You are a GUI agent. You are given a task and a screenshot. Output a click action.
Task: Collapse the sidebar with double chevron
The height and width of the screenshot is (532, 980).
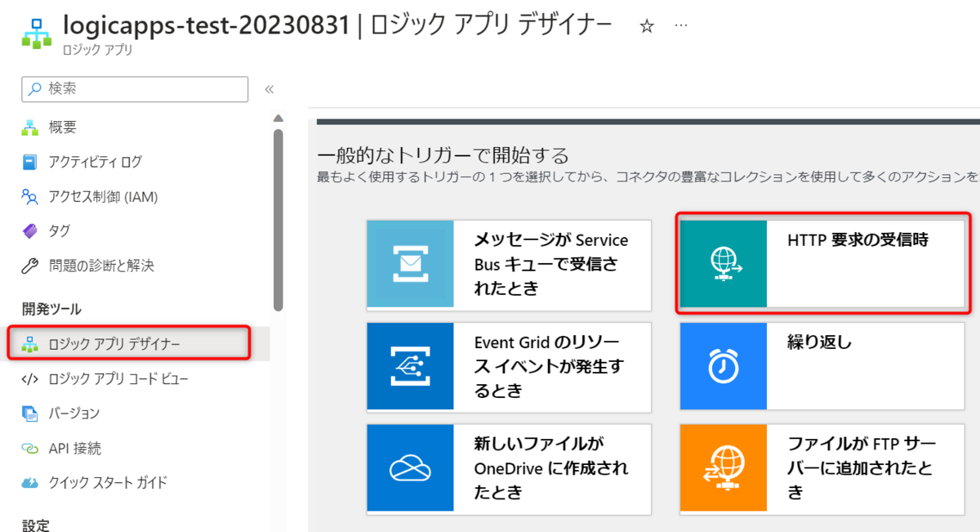tap(269, 90)
